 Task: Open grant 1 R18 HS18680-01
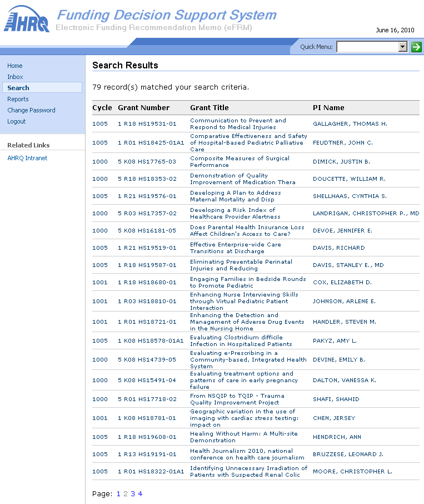tap(147, 283)
